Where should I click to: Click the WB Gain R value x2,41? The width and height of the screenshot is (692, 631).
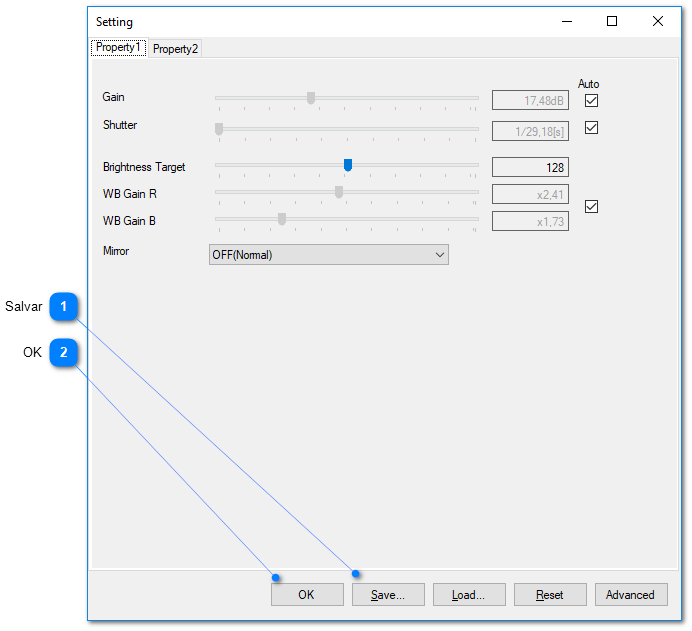(530, 194)
